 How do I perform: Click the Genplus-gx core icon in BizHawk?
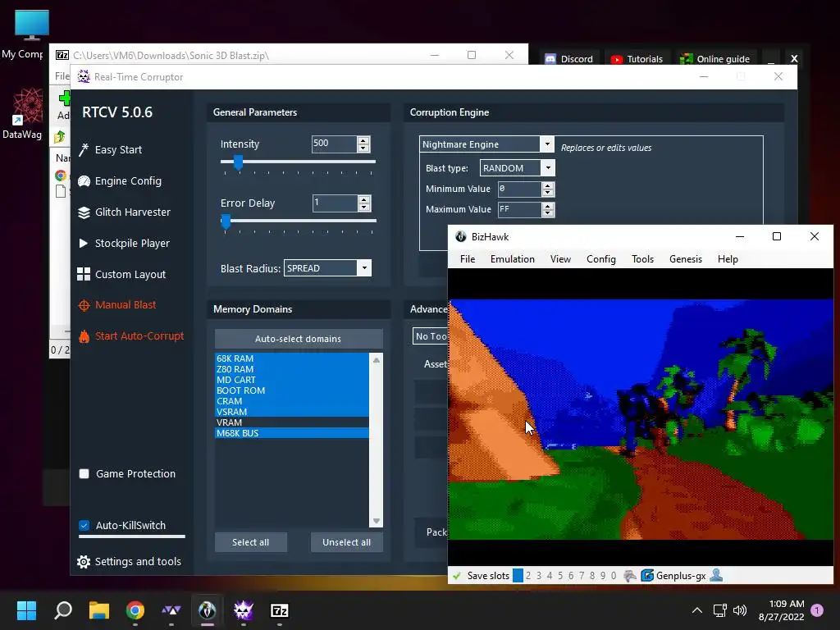(x=647, y=575)
